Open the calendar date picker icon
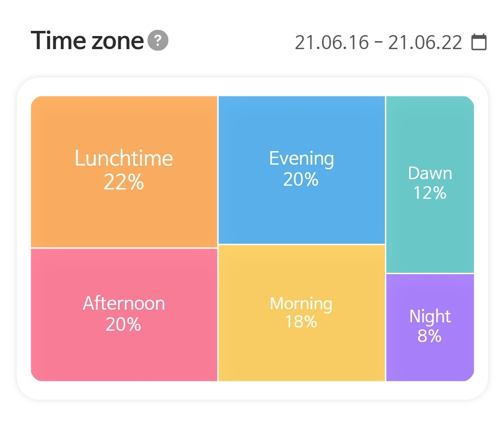The height and width of the screenshot is (422, 504). 479,42
